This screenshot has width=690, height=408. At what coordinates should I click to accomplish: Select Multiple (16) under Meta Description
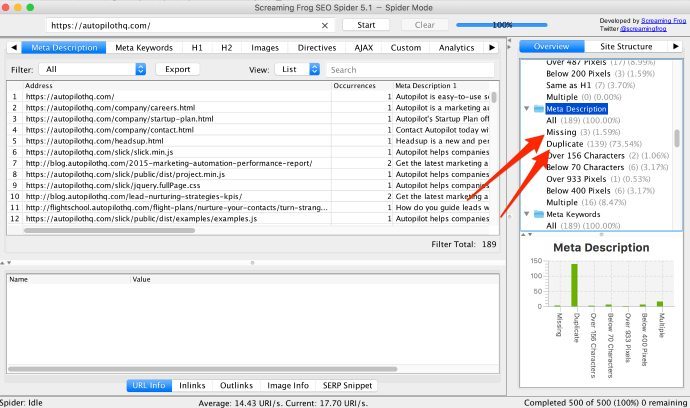(586, 202)
